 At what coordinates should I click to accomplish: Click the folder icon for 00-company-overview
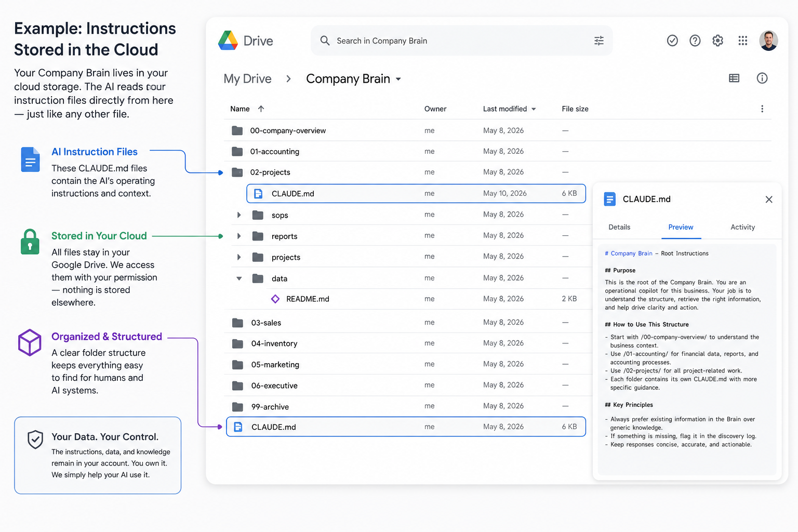tap(237, 130)
